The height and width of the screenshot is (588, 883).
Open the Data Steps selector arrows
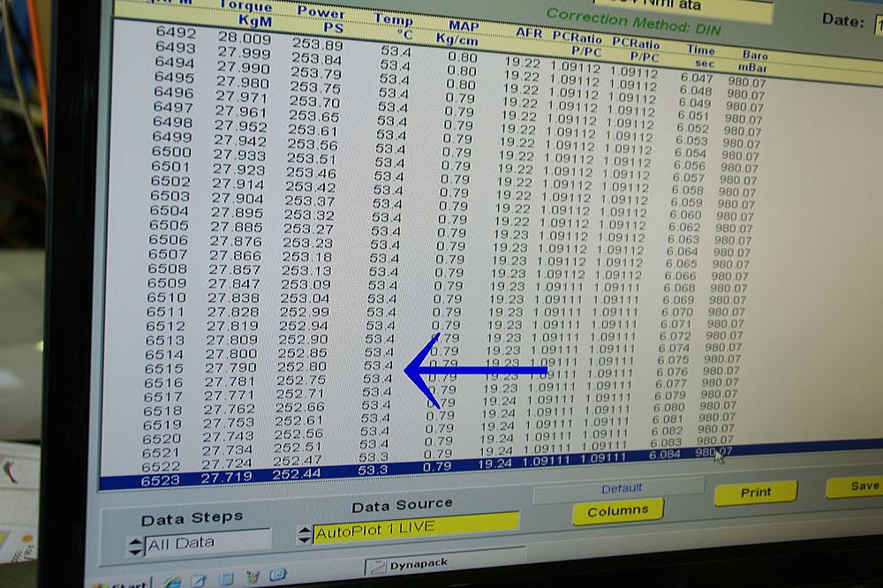pyautogui.click(x=134, y=545)
